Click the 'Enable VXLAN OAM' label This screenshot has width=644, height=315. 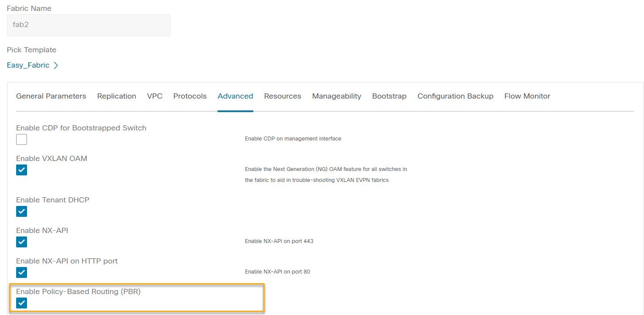[51, 158]
